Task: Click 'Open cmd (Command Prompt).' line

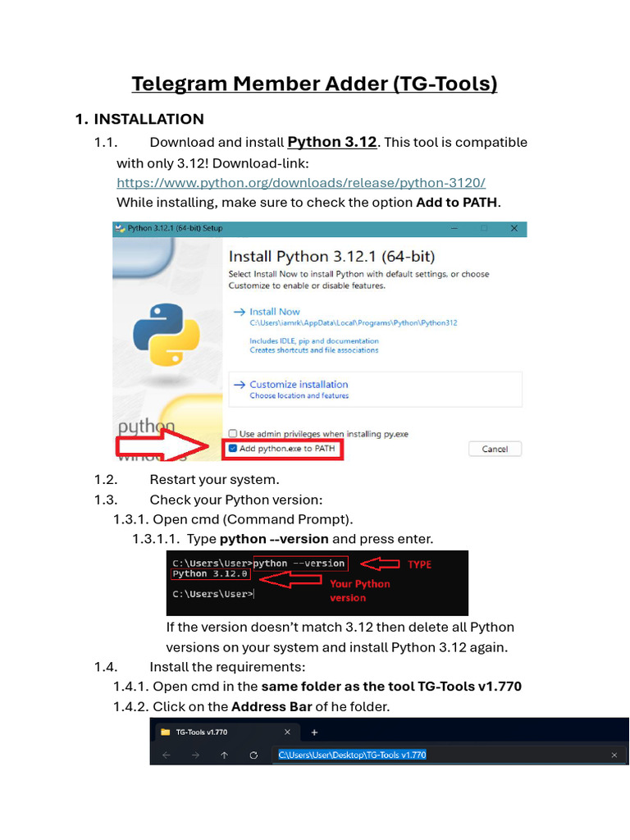Action: point(253,519)
